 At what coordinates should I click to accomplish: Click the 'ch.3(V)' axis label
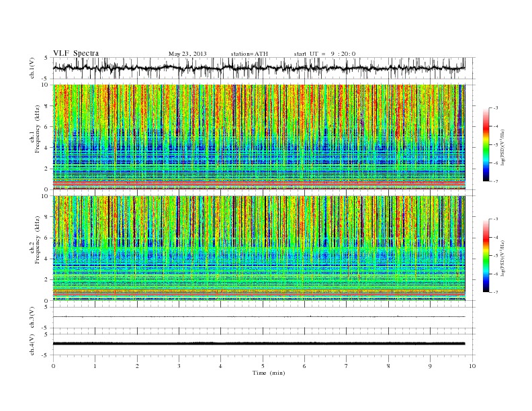coord(32,318)
